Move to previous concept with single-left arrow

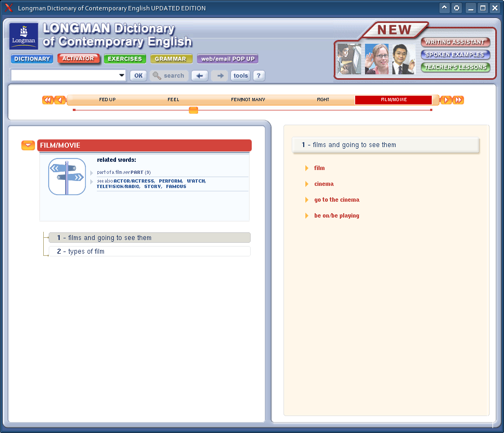[60, 100]
